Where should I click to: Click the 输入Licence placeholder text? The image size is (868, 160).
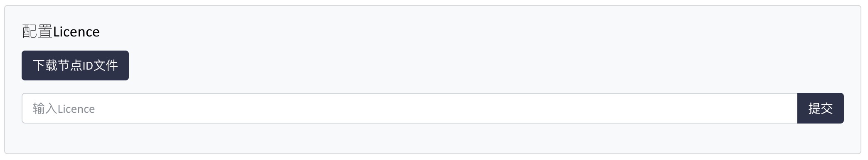pos(64,109)
